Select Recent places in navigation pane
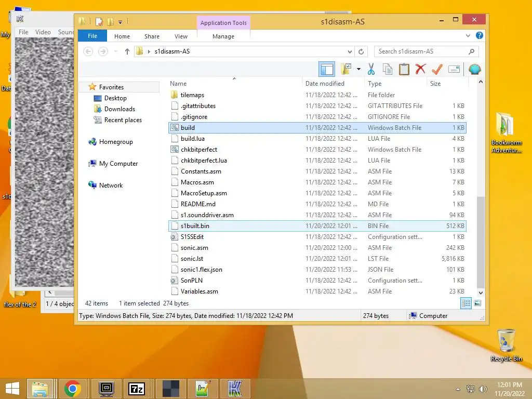The image size is (532, 399). point(123,120)
